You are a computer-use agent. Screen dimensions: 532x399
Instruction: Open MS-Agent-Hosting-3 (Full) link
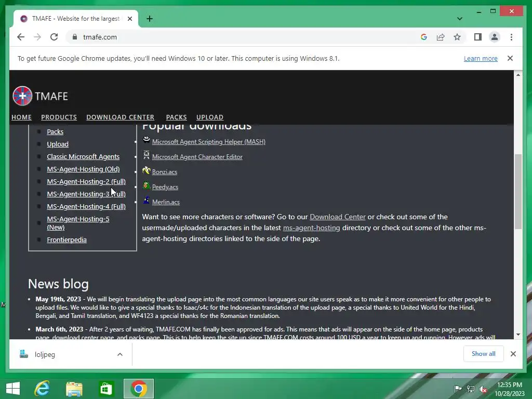[x=86, y=194]
